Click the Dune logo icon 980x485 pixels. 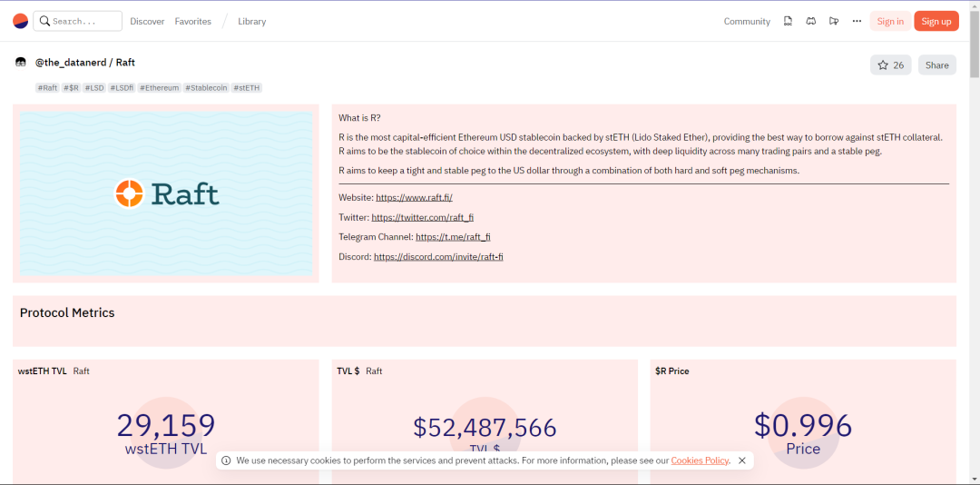click(21, 21)
